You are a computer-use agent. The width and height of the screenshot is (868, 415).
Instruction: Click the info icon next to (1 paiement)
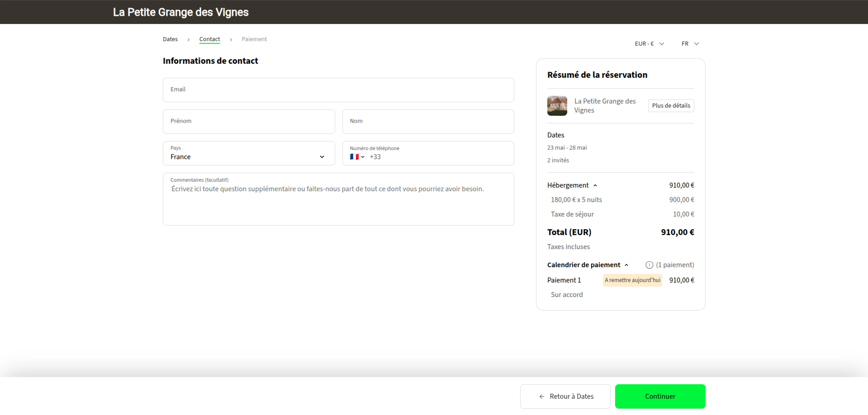coord(649,265)
